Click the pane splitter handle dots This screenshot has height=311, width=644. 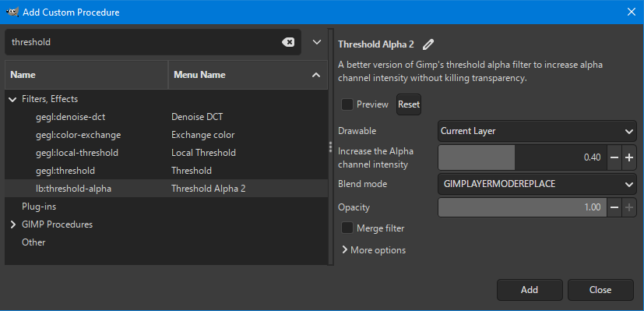[330, 147]
